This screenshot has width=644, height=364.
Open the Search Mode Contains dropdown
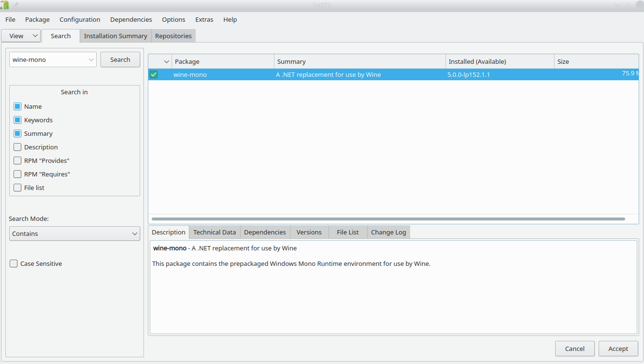75,233
